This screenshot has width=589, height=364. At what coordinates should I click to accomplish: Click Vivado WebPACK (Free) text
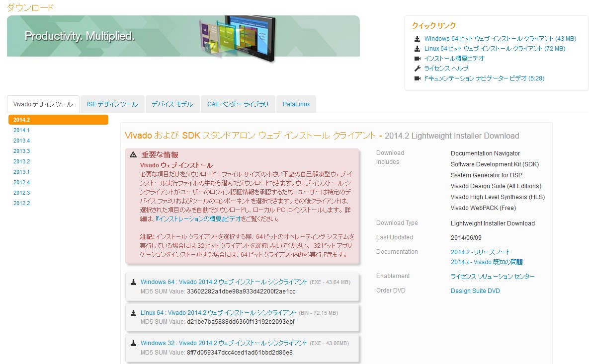pyautogui.click(x=484, y=208)
